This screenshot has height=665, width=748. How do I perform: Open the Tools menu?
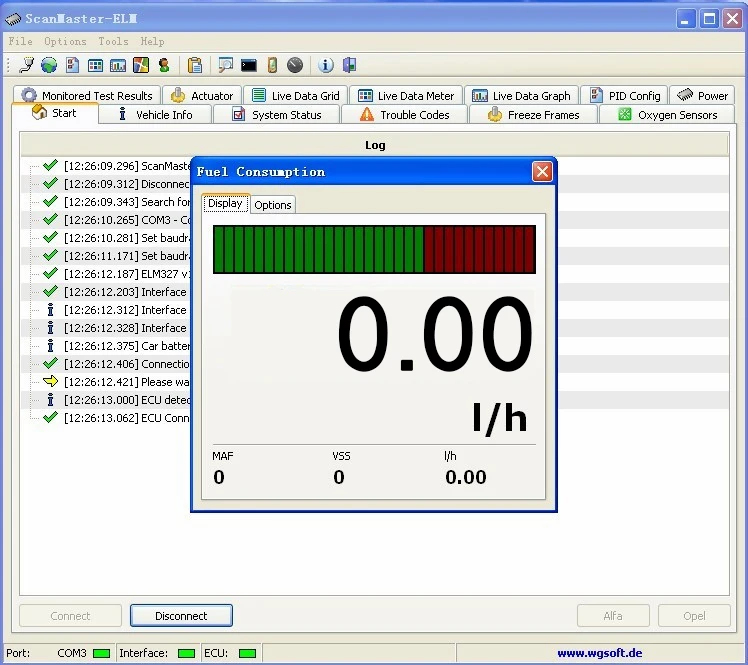(x=113, y=42)
